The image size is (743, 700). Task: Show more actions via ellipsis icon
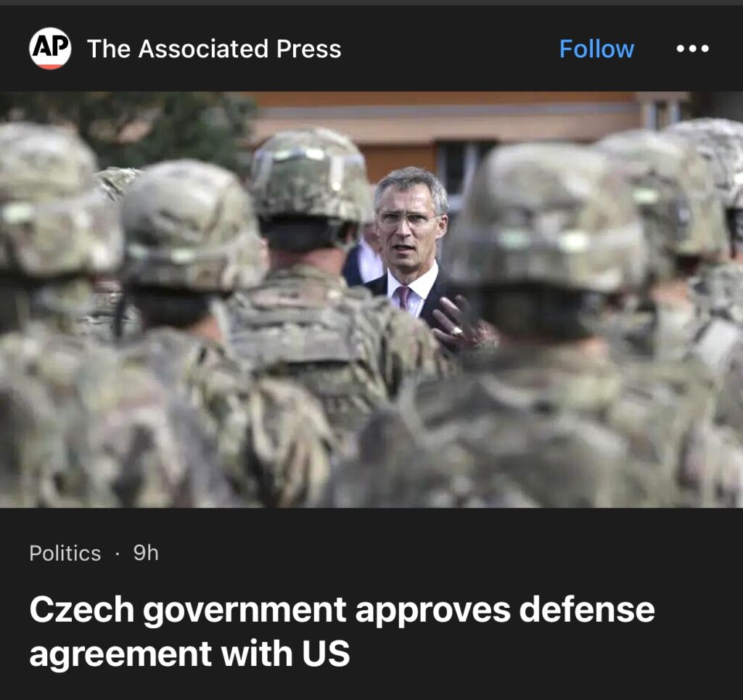tap(692, 49)
